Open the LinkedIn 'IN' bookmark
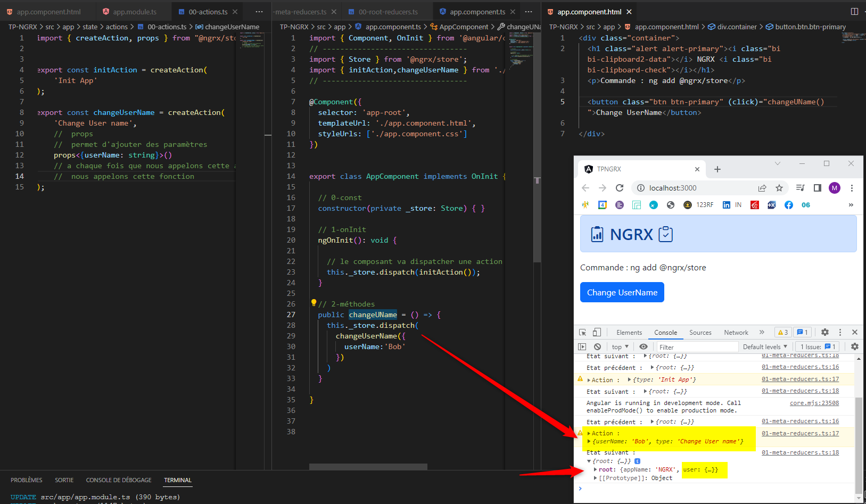 tap(732, 205)
